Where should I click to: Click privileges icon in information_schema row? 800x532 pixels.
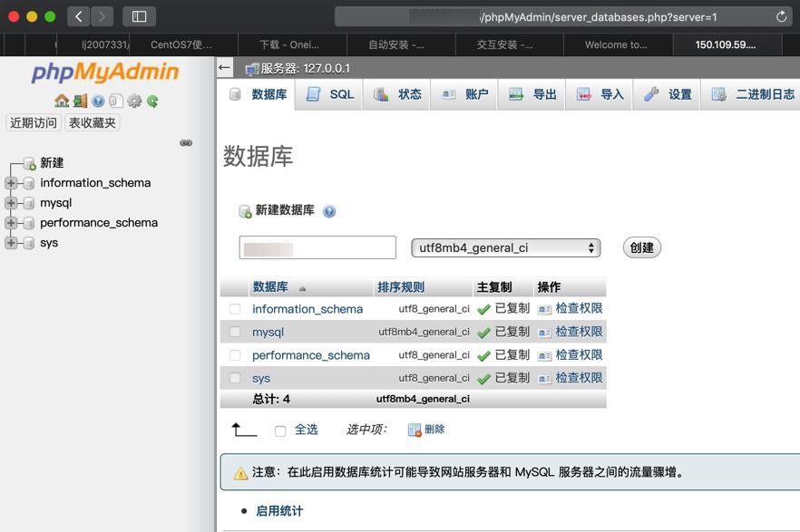coord(544,309)
